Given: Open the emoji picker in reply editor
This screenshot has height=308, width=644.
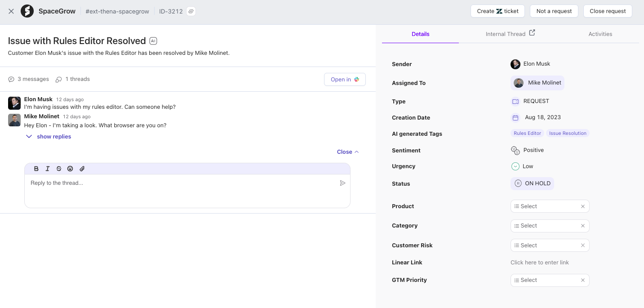Looking at the screenshot, I should pos(70,169).
